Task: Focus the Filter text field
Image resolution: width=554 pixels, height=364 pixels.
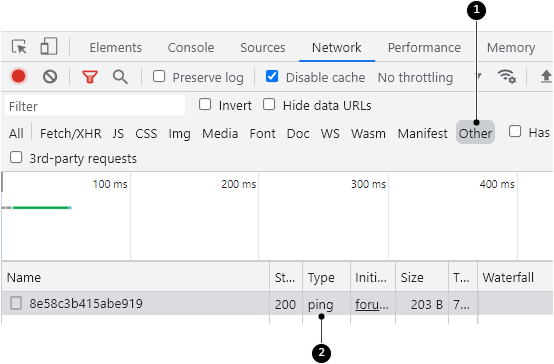Action: coord(95,106)
